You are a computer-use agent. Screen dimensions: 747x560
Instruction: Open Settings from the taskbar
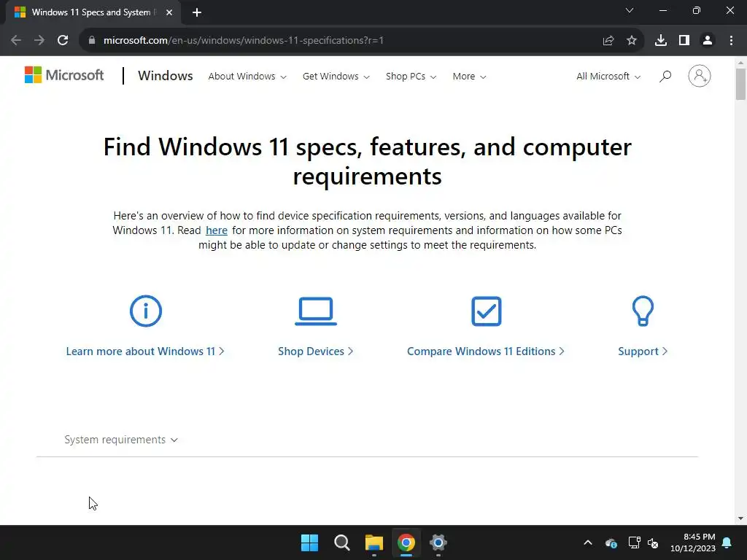[438, 542]
